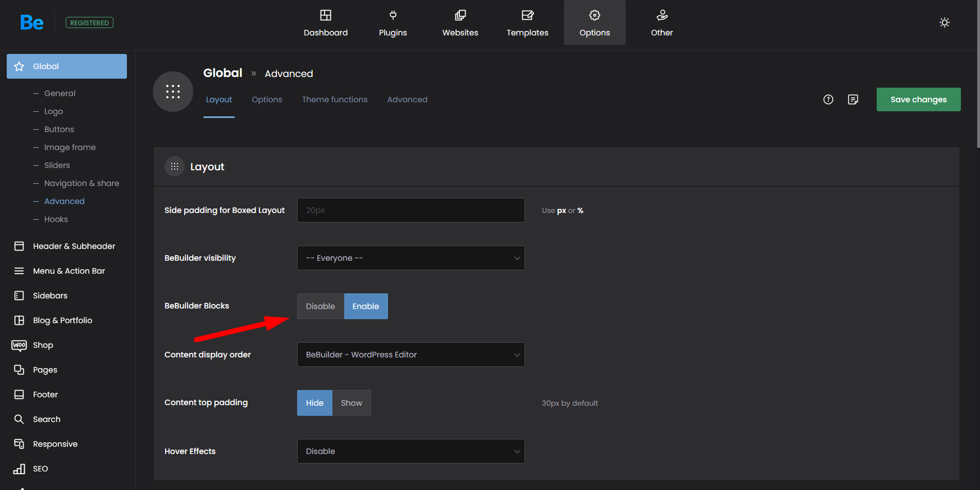Viewport: 980px width, 490px height.
Task: Open the notes changelog icon
Action: 853,99
